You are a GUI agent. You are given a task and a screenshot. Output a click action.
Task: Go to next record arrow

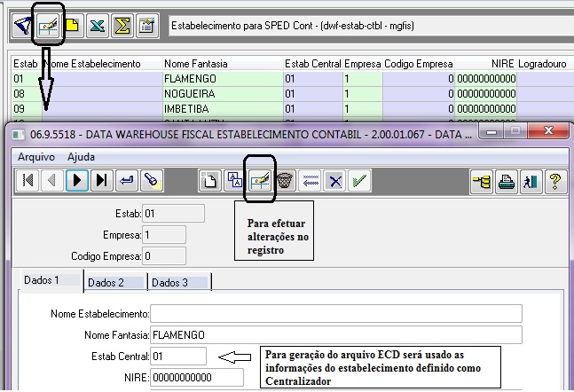point(77,180)
